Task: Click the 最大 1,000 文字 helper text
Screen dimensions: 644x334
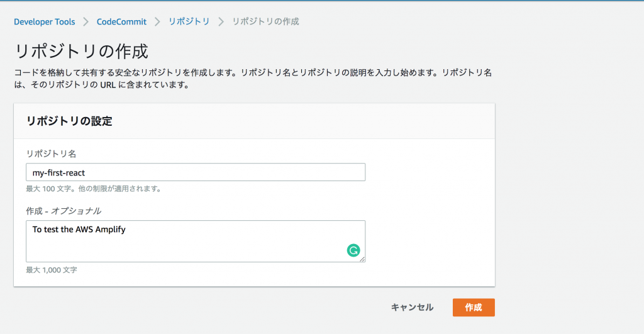Action: [x=52, y=270]
